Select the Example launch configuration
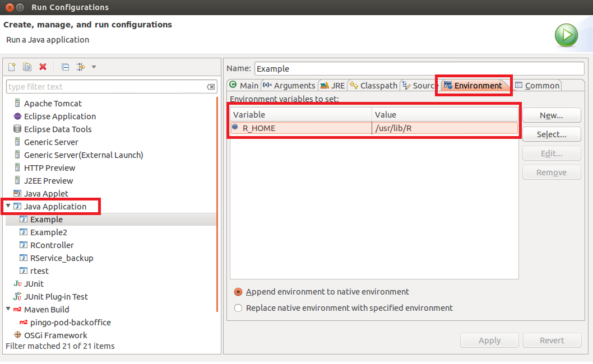593x364 pixels. coord(47,219)
